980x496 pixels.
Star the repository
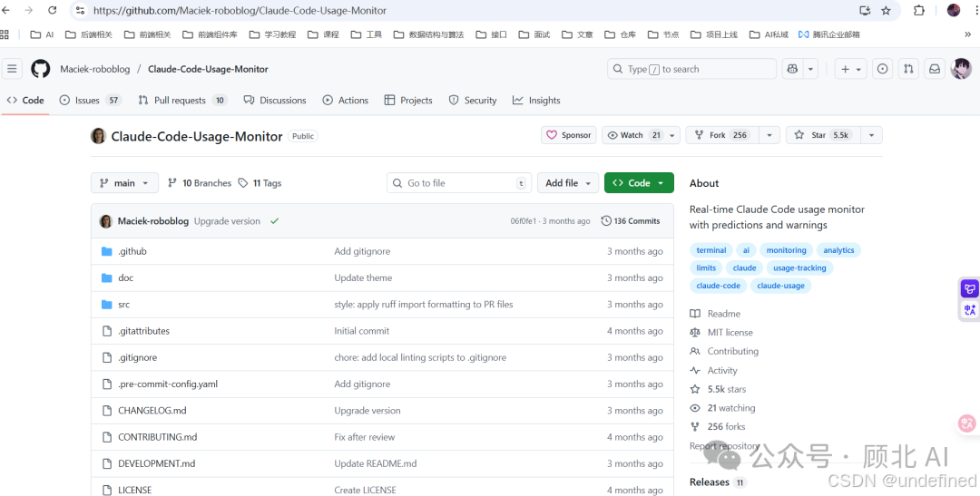tap(824, 135)
